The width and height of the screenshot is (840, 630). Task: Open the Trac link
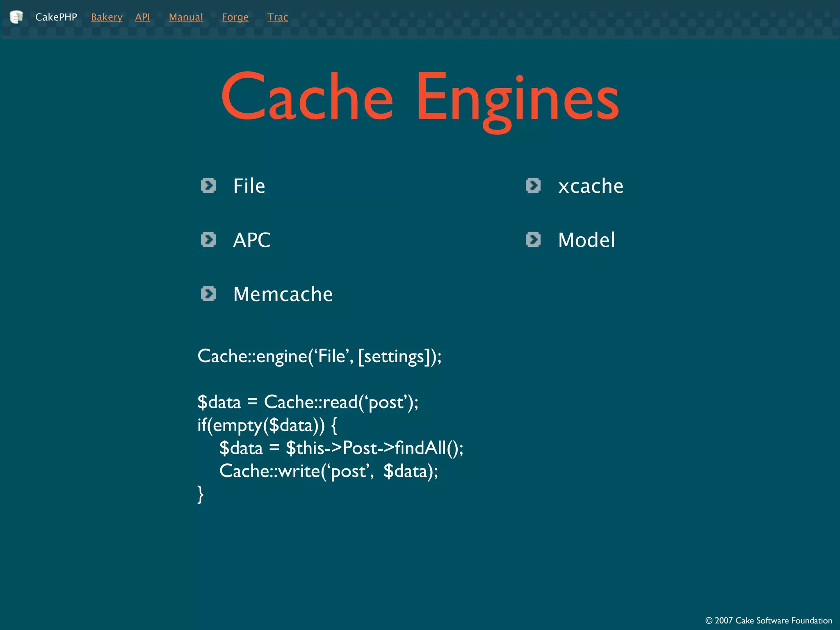click(x=278, y=17)
